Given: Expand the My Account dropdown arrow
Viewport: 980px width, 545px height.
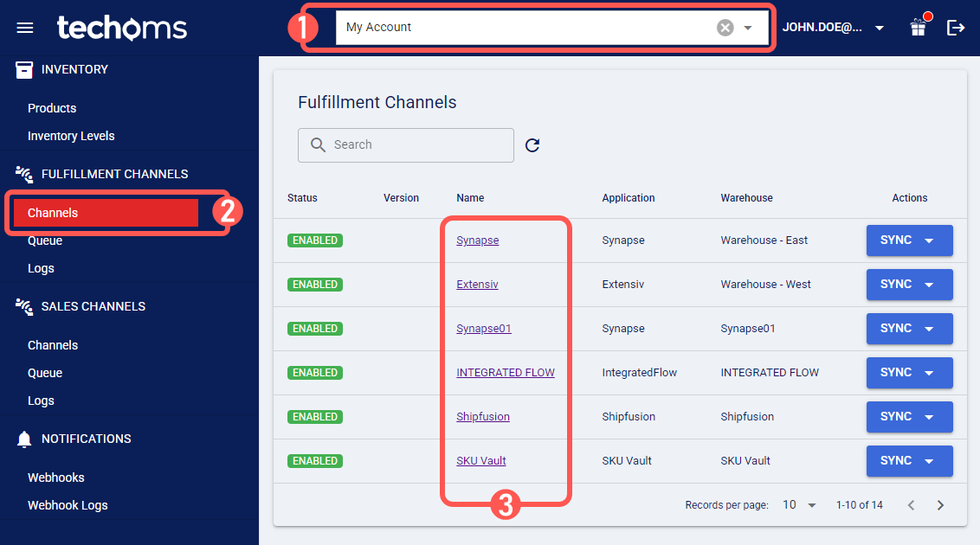Looking at the screenshot, I should pos(747,28).
